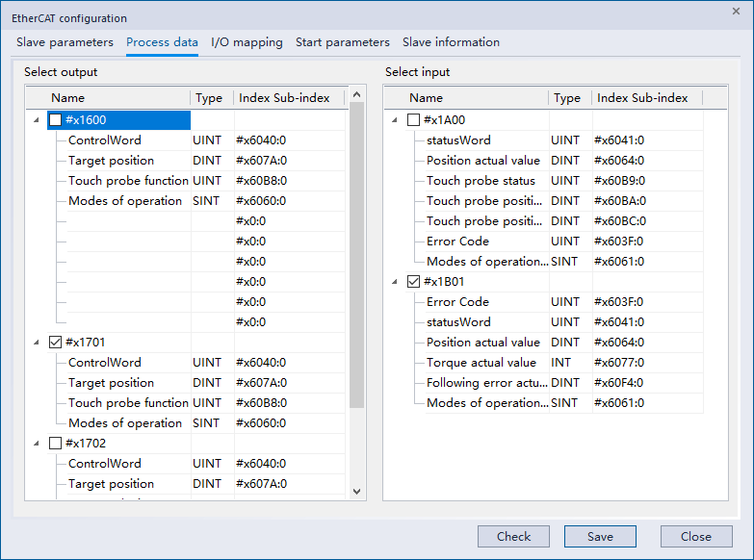
Task: Close the dialog with the X icon
Action: pyautogui.click(x=736, y=11)
